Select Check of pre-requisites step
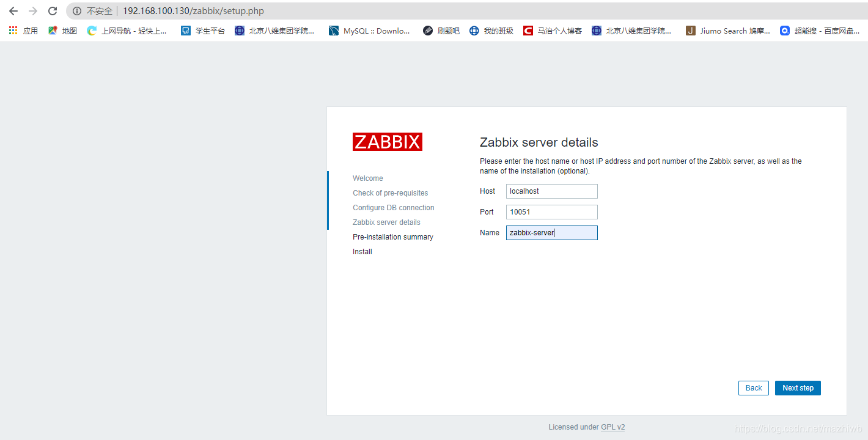Screen dimensions: 868x440 tap(391, 193)
